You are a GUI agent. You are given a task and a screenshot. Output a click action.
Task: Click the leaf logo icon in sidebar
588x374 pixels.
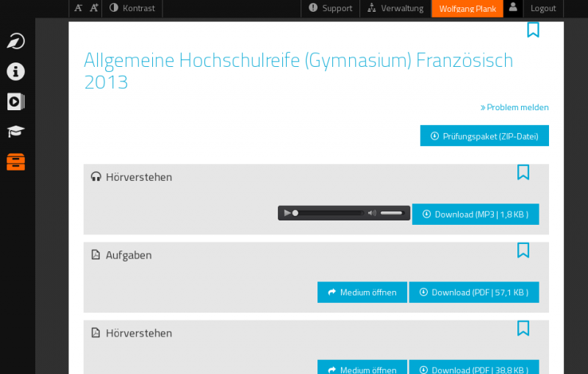pos(15,41)
